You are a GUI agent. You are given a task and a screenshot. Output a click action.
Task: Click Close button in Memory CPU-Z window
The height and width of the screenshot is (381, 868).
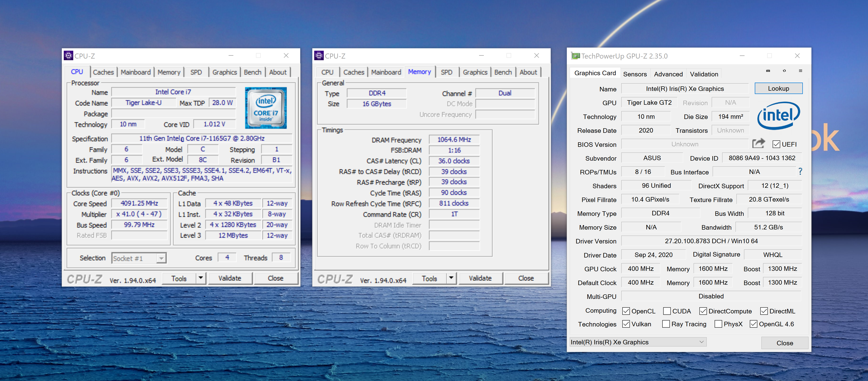tap(526, 278)
